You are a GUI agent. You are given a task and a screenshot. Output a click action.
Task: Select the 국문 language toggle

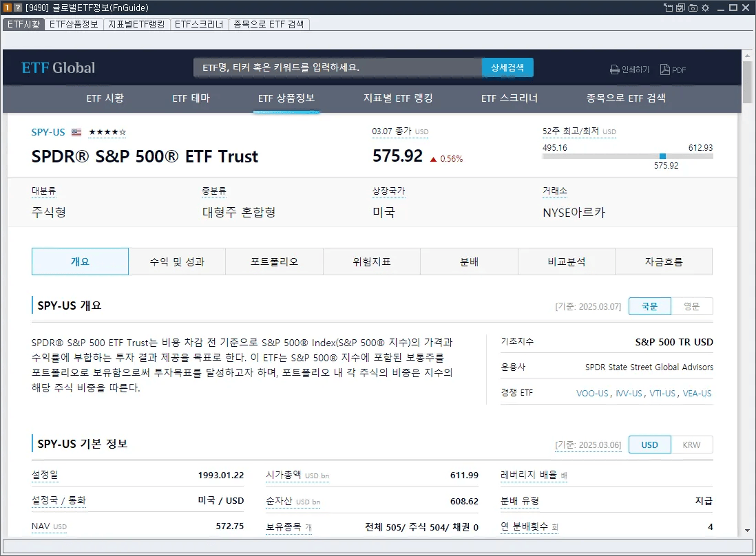649,306
